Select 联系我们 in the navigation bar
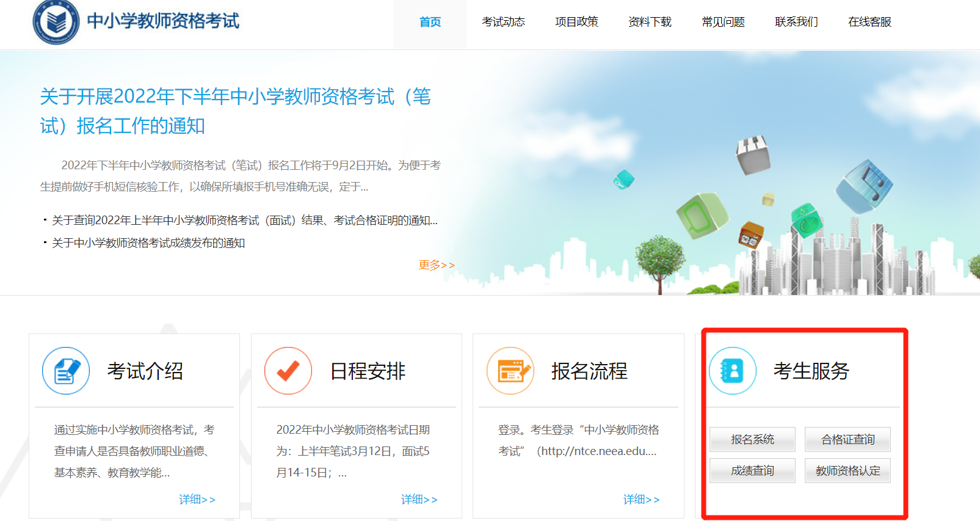 (796, 22)
